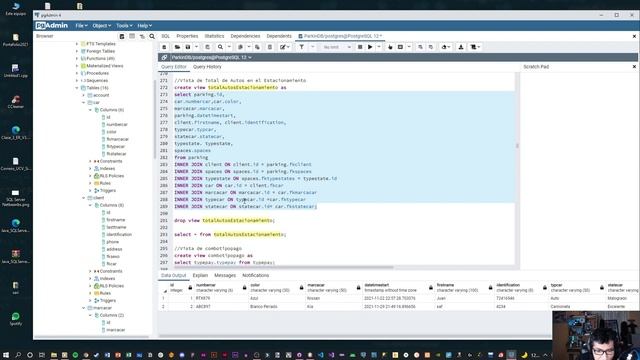This screenshot has width=640, height=360.
Task: Open the Query Tool from Browser panel header
Action: click(122, 36)
